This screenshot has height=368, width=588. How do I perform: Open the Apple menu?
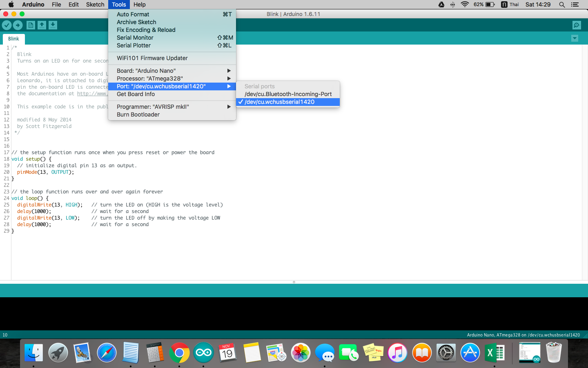11,4
